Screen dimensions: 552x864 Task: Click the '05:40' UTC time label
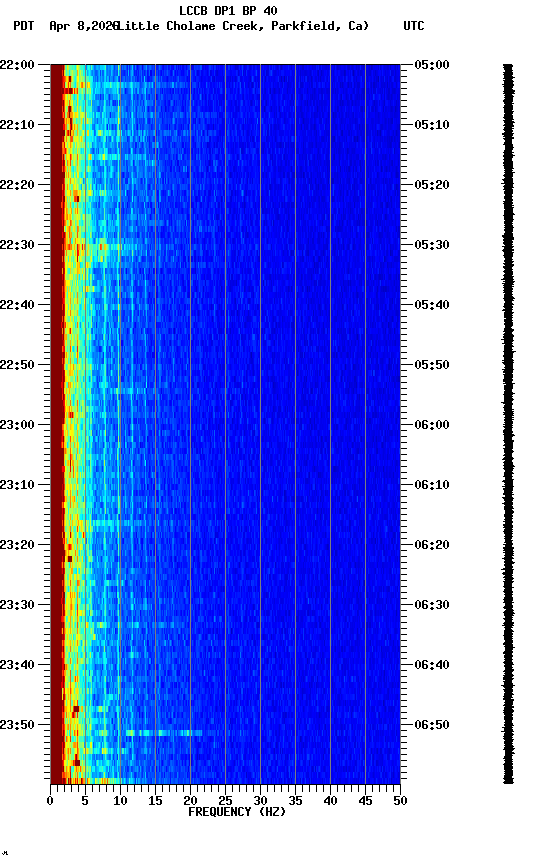(x=432, y=305)
